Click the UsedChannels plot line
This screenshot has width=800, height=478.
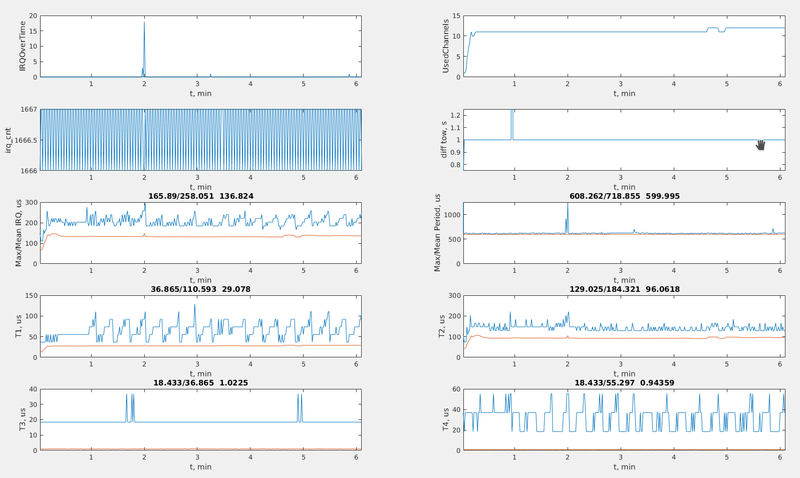click(x=600, y=32)
